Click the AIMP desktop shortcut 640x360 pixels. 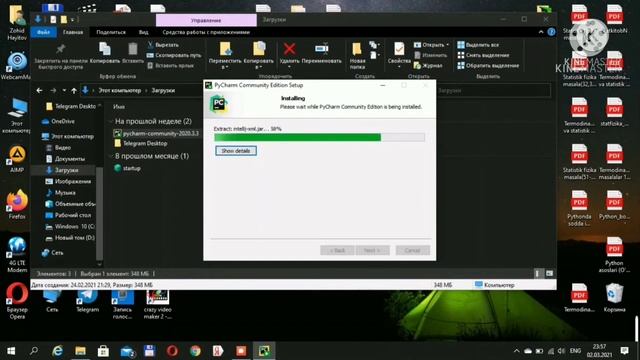17,159
